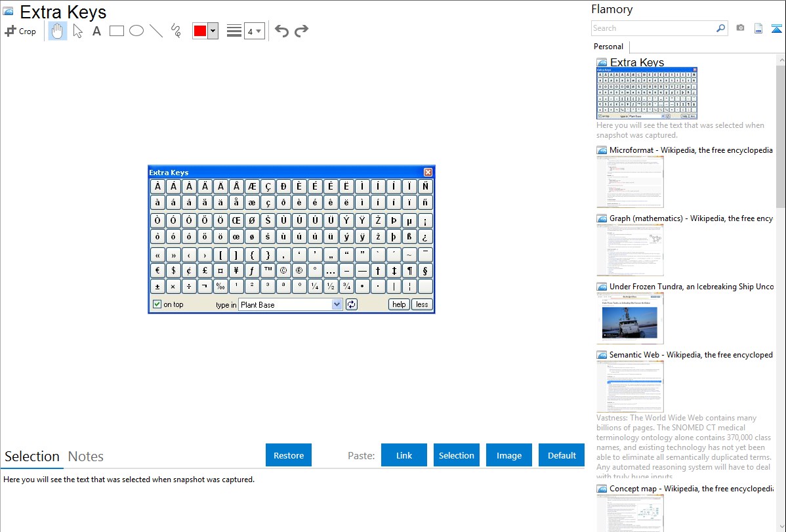The height and width of the screenshot is (532, 786).
Task: Open the Microformat Wikipedia snapshot thumbnail
Action: click(x=630, y=182)
